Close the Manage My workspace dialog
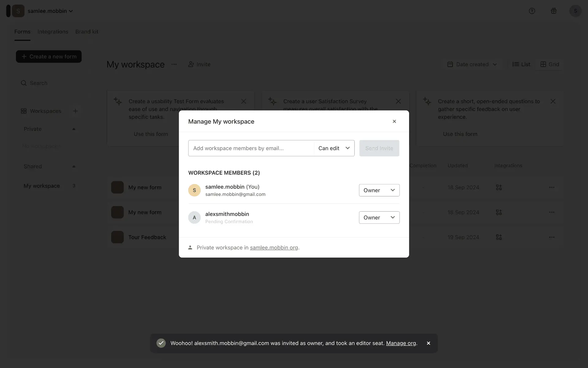 pos(394,121)
